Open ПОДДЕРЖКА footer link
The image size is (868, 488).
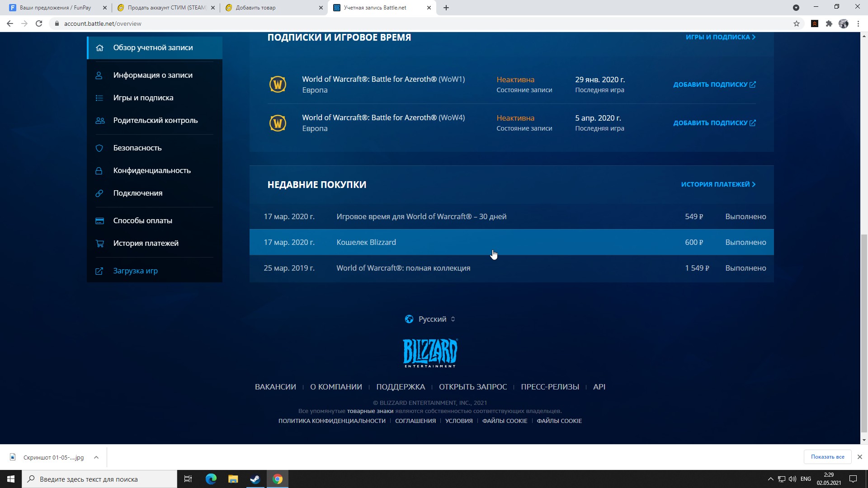401,387
